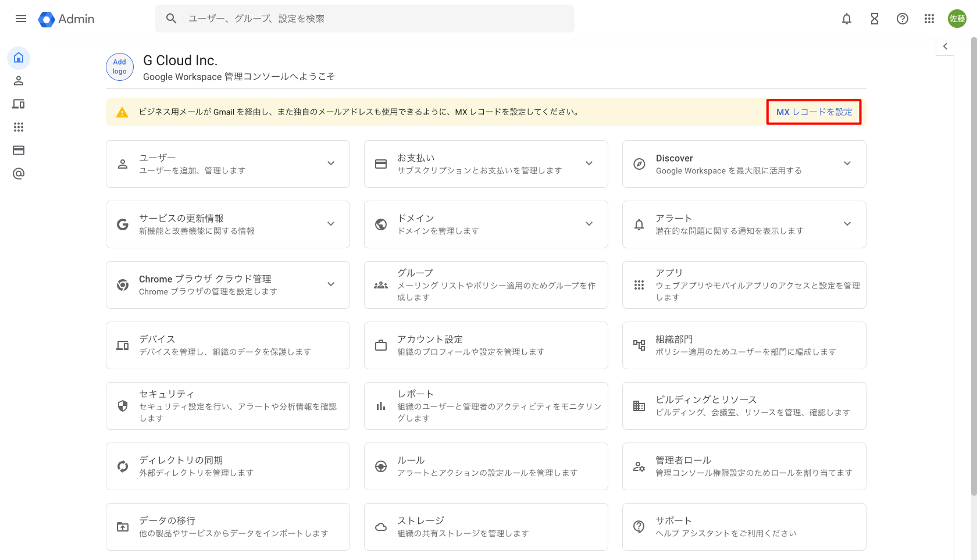Image resolution: width=977 pixels, height=560 pixels.
Task: Click the search magnifier icon
Action: click(x=171, y=19)
